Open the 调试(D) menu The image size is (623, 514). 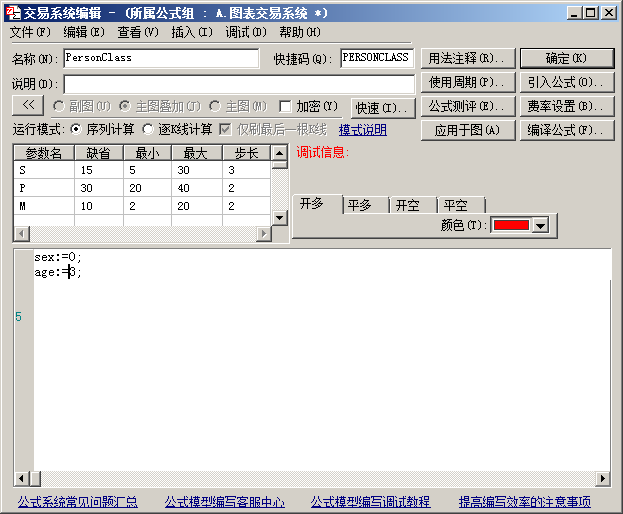click(x=246, y=32)
